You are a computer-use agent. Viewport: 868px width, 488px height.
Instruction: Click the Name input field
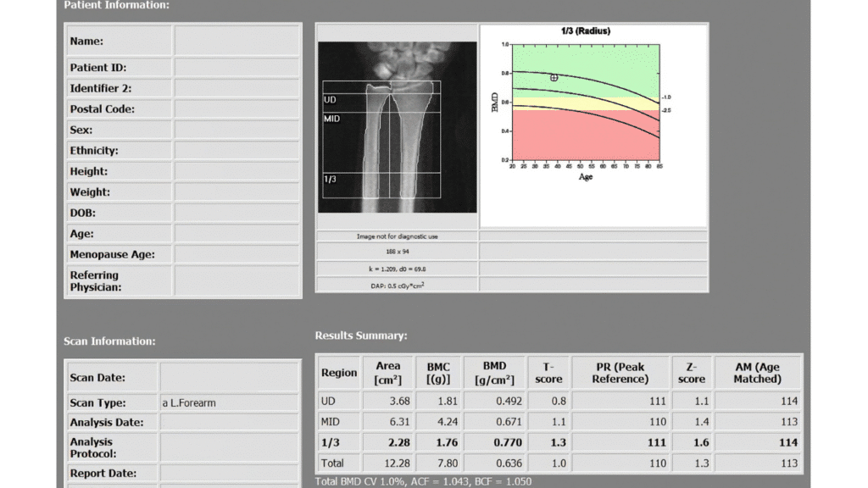[x=237, y=40]
